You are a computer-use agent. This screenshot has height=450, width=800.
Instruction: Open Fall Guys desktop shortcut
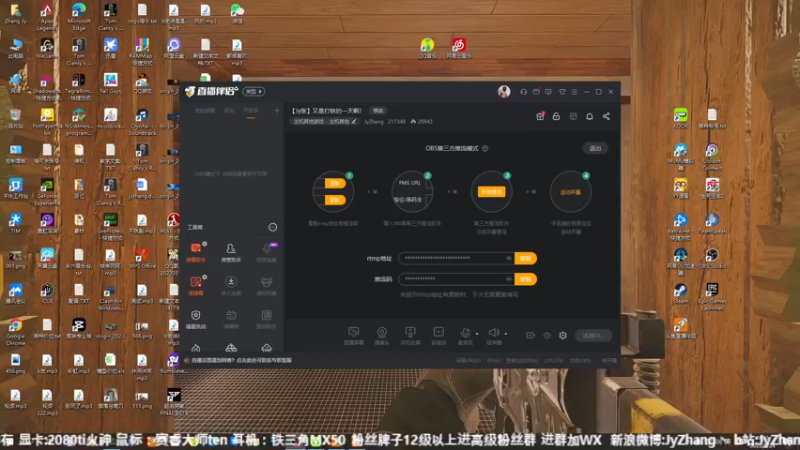point(110,84)
